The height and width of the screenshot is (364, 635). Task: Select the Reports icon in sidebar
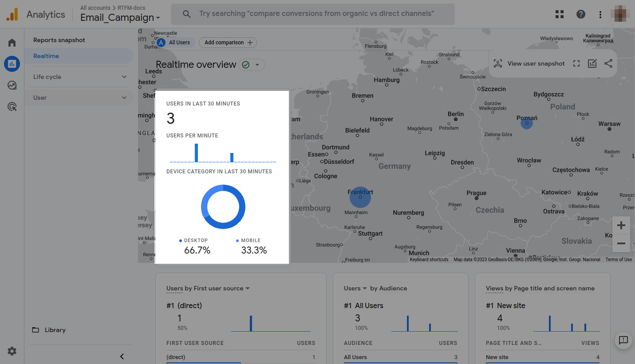pyautogui.click(x=12, y=64)
